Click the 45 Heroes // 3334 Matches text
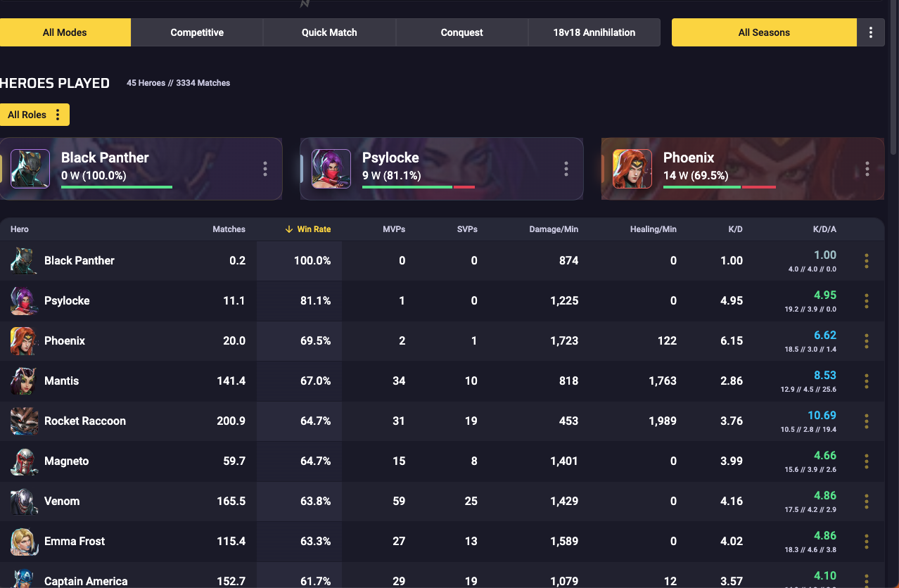The width and height of the screenshot is (899, 588). (179, 83)
